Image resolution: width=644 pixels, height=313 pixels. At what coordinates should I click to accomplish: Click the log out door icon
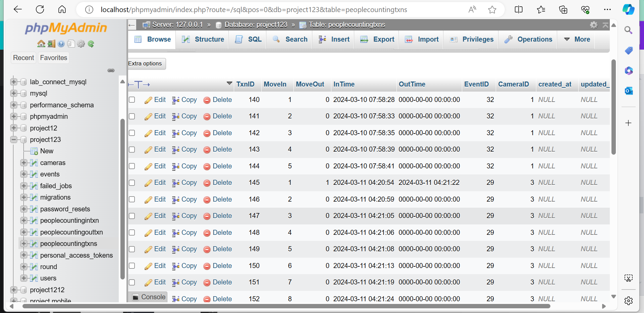(51, 44)
